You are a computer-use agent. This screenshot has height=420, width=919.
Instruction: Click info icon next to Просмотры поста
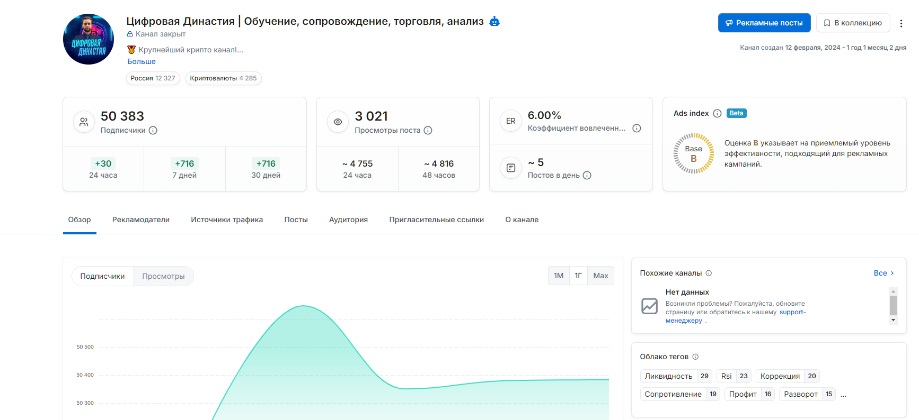(x=428, y=131)
